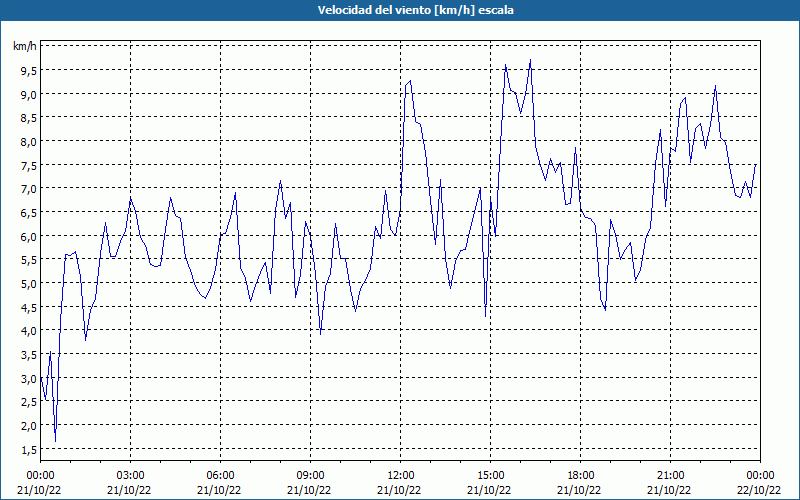
Task: Click the "5,5" y-axis value
Action: click(x=28, y=260)
